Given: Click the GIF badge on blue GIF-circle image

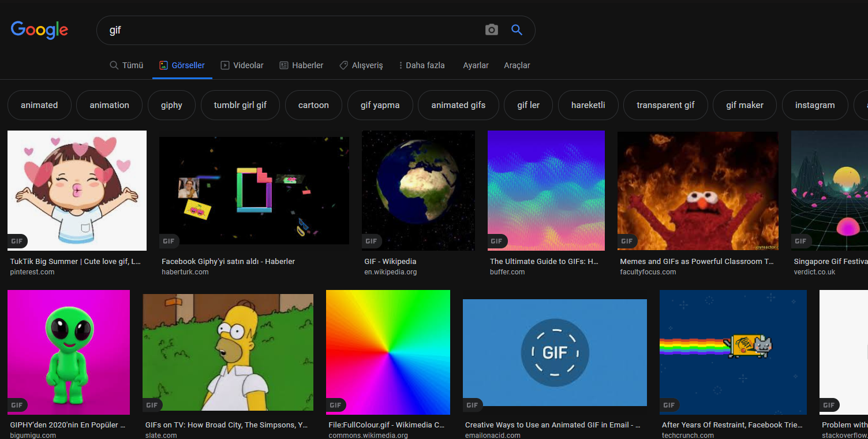Looking at the screenshot, I should pyautogui.click(x=472, y=405).
